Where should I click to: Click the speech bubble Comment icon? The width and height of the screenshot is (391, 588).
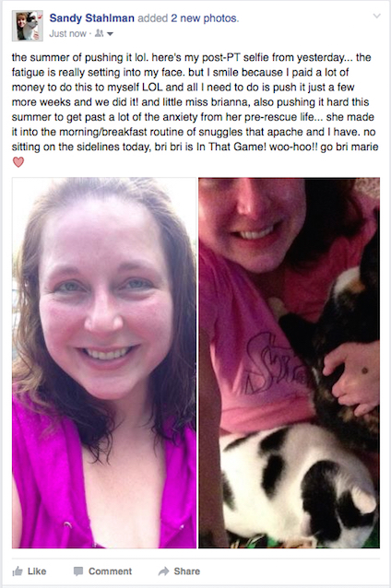[x=78, y=571]
